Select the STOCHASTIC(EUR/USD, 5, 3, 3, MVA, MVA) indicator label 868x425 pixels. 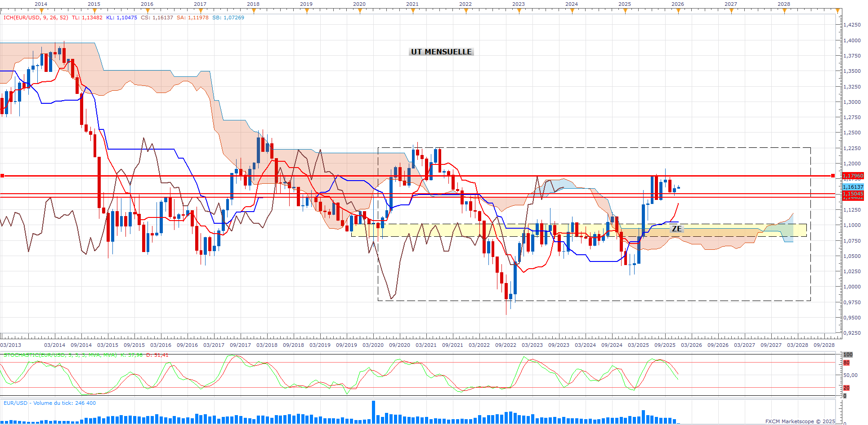(60, 355)
